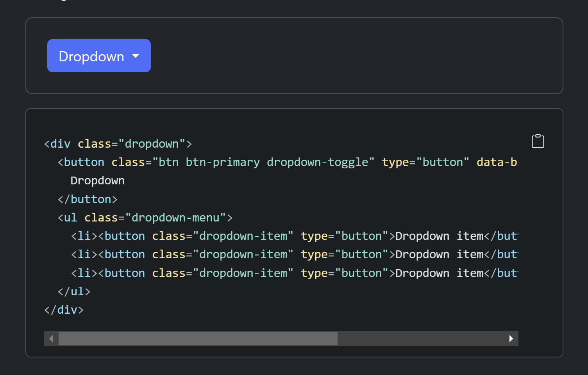Click the btn btn-primary dropdown-toggle code line
Image resolution: width=588 pixels, height=375 pixels.
288,162
